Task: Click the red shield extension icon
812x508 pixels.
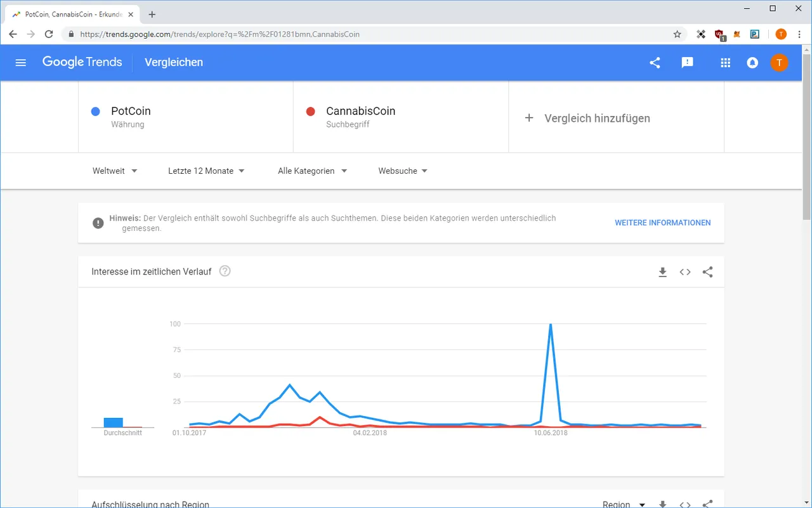Action: pyautogui.click(x=719, y=34)
